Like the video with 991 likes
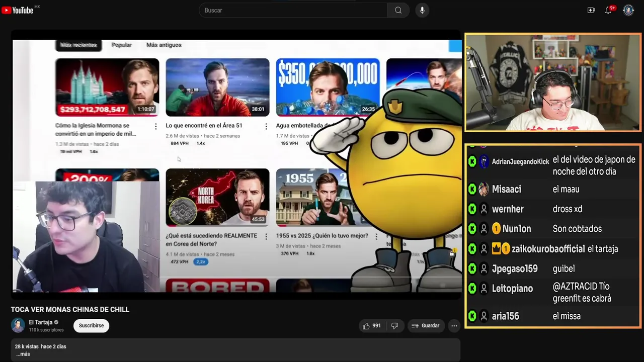 click(x=371, y=326)
